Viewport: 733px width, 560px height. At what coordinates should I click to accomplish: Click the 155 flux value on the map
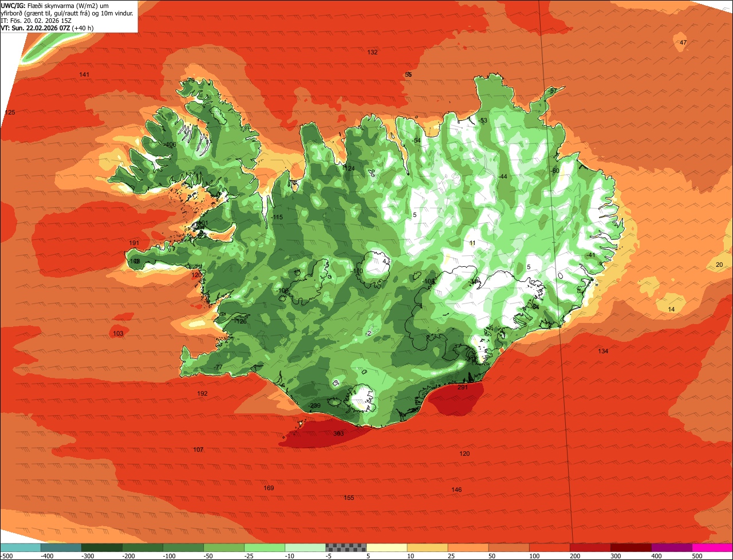click(x=349, y=498)
